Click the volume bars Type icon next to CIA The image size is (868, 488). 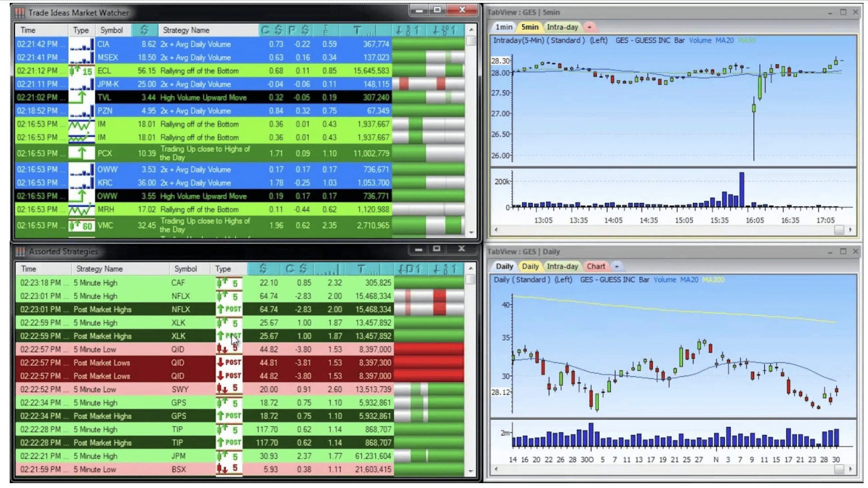81,44
